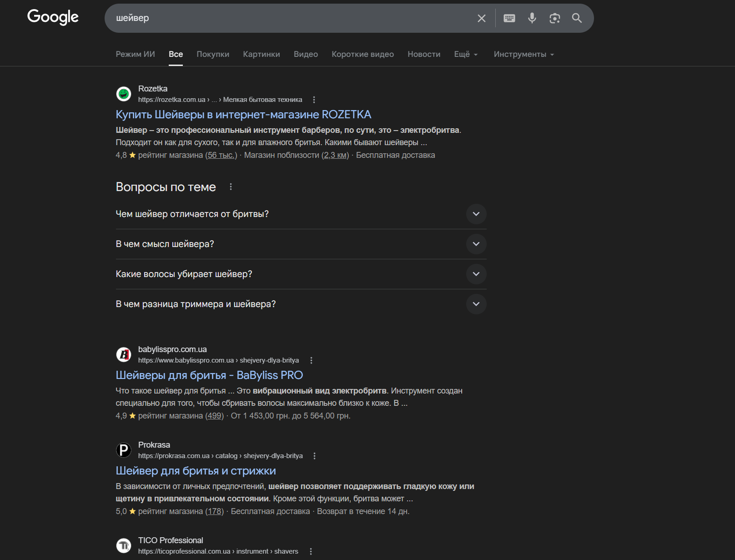Switch to the Покупки tab
Viewport: 735px width, 560px height.
pos(213,55)
